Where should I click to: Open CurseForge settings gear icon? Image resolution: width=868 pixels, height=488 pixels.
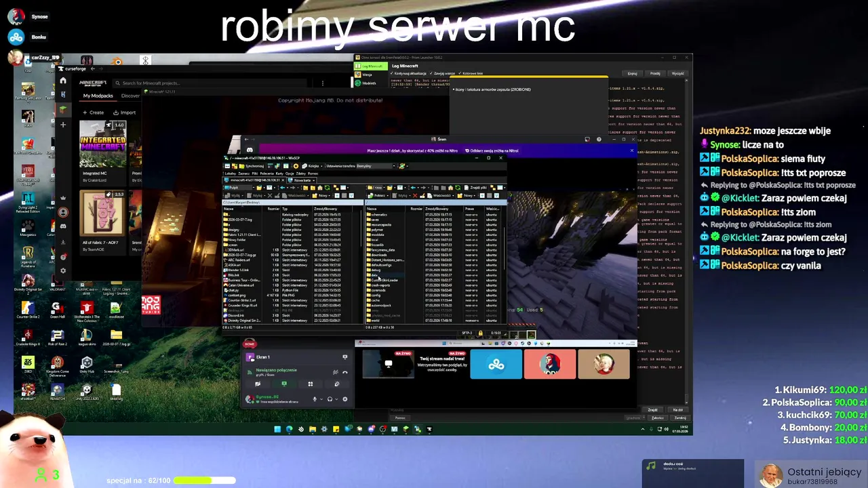pyautogui.click(x=63, y=271)
